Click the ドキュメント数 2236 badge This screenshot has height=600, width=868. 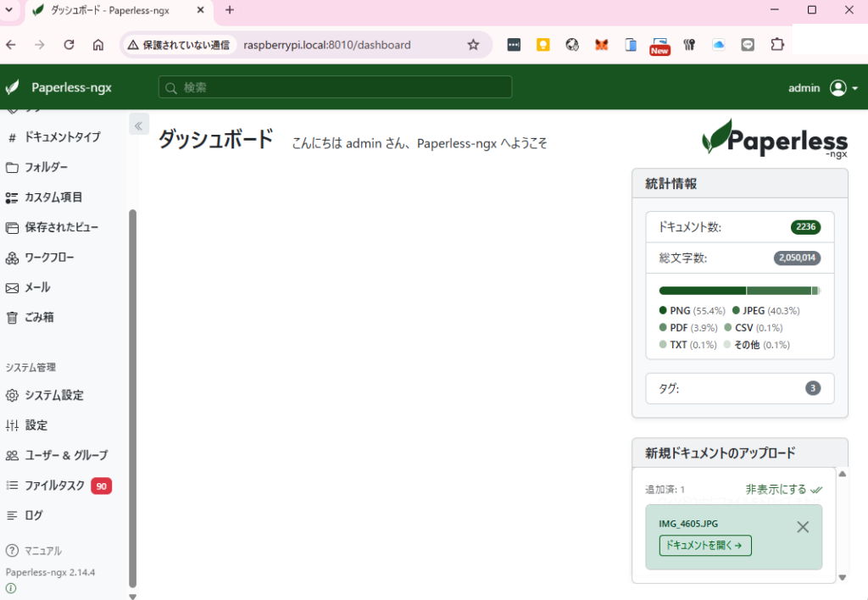805,227
